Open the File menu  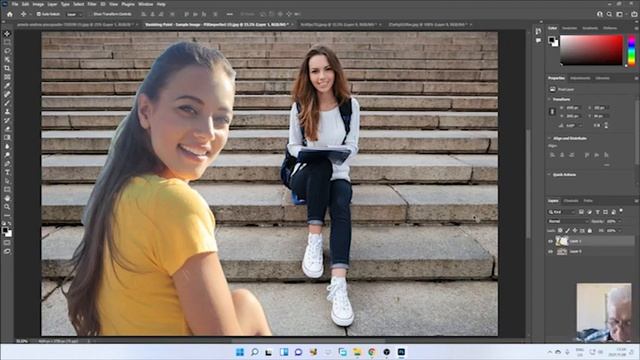pos(15,4)
